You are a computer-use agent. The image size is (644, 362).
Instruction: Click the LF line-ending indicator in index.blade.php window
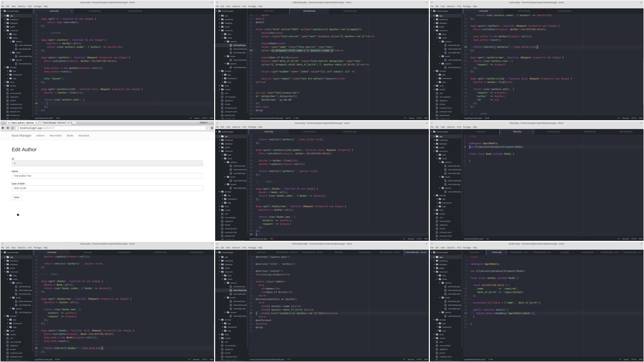click(404, 359)
